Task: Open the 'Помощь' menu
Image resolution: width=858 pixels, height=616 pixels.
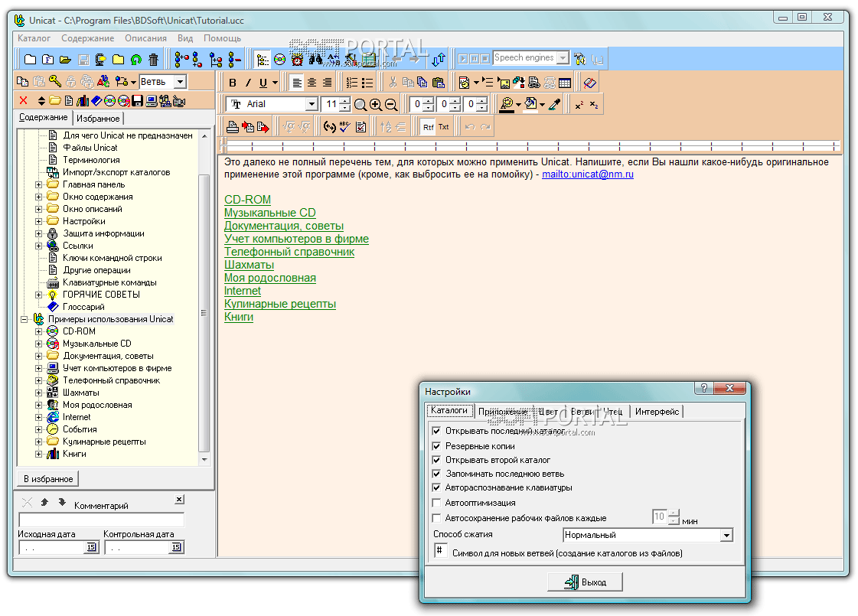Action: 222,38
